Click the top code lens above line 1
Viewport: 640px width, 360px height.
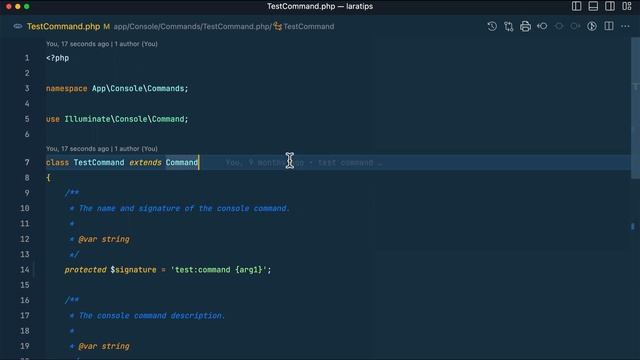pyautogui.click(x=102, y=44)
